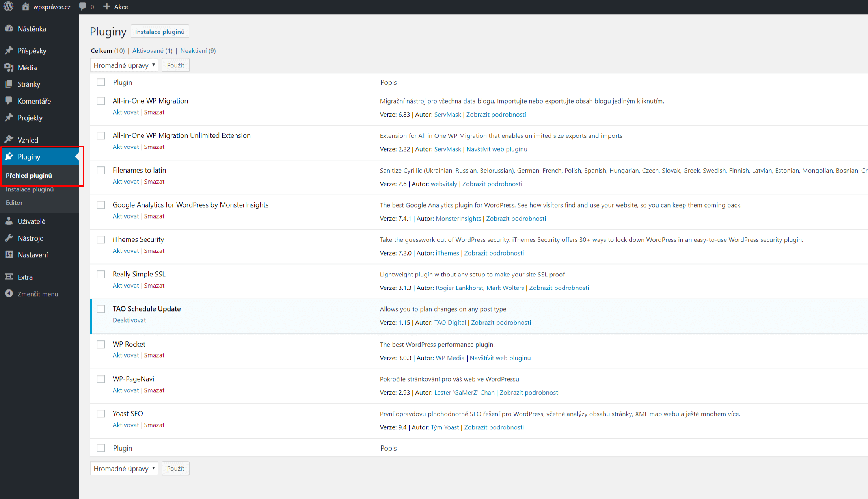Tick the iThemes Security checkbox

point(101,239)
